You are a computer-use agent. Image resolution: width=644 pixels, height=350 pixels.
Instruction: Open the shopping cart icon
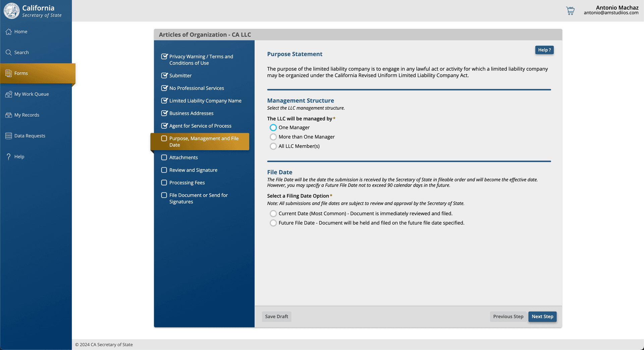[x=570, y=11]
